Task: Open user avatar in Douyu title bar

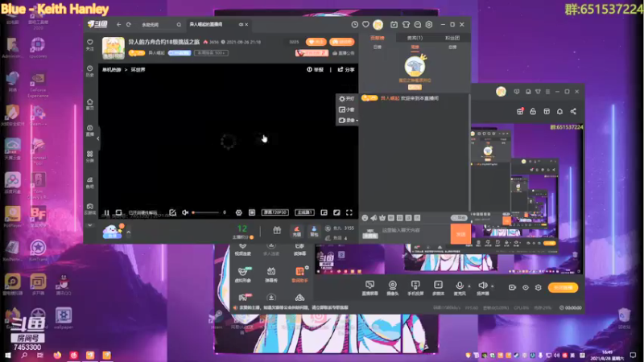Action: click(x=378, y=25)
